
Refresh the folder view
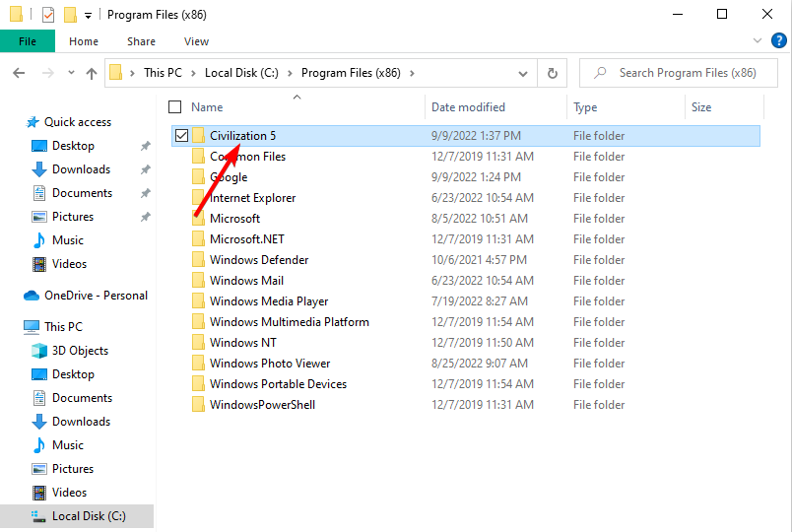click(552, 74)
